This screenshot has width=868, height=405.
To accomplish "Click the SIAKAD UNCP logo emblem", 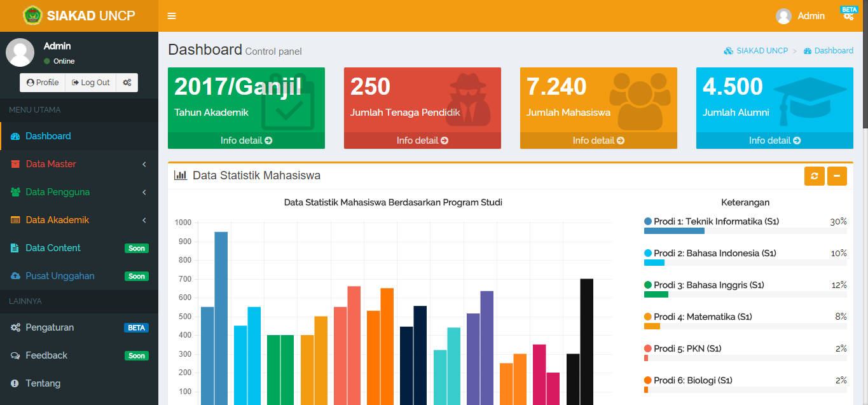I will coord(32,15).
